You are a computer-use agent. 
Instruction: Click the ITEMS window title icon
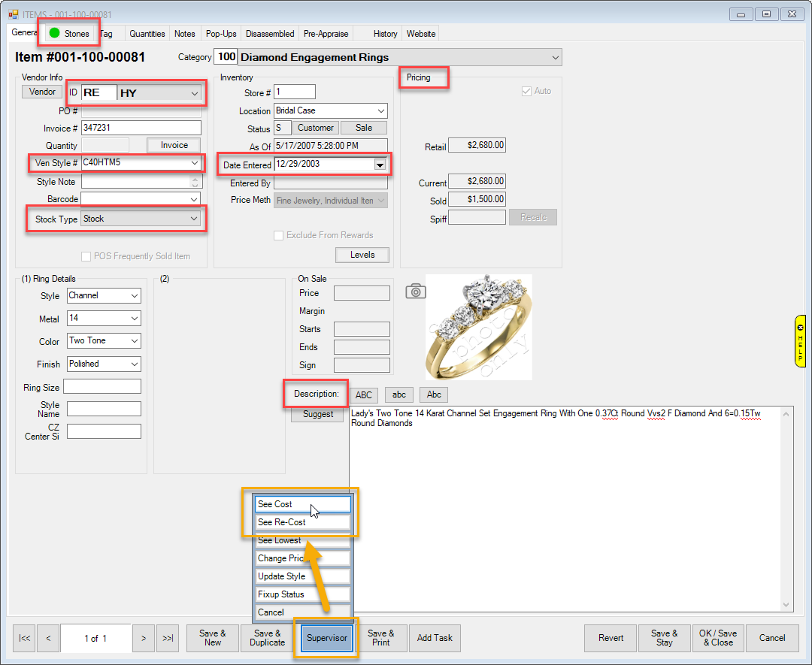[13, 14]
